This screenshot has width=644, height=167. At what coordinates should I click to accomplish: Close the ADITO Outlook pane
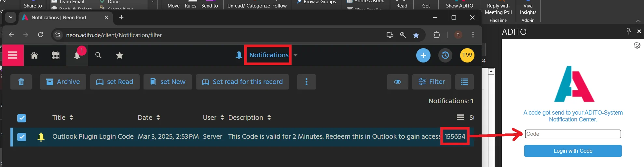pos(639,31)
